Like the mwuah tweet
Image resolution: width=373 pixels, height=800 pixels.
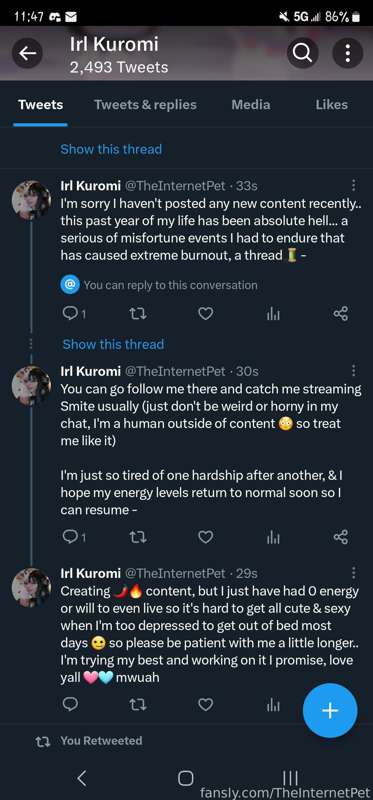click(x=205, y=705)
